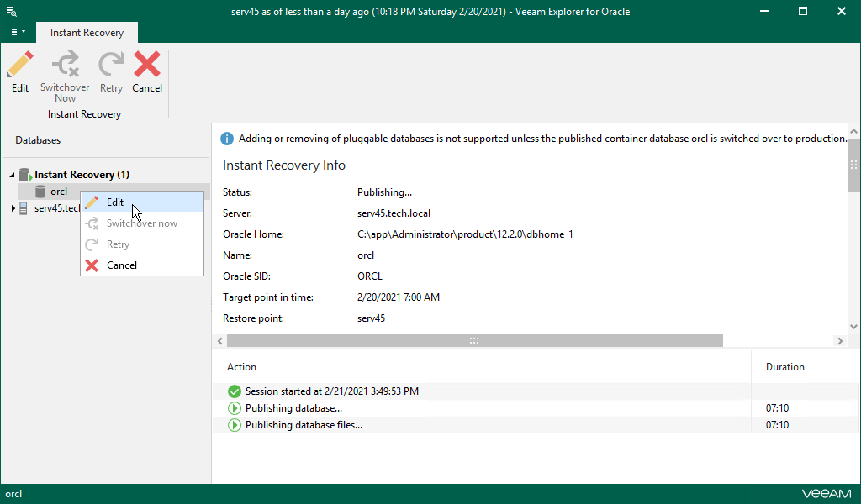Click the Action column header
Screen dimensions: 861x504
[241, 367]
